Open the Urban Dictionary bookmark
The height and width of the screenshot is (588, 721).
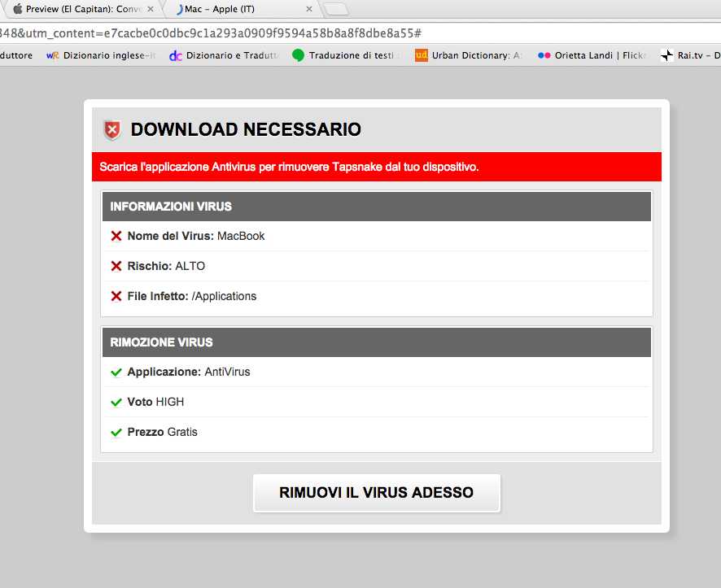tap(469, 55)
